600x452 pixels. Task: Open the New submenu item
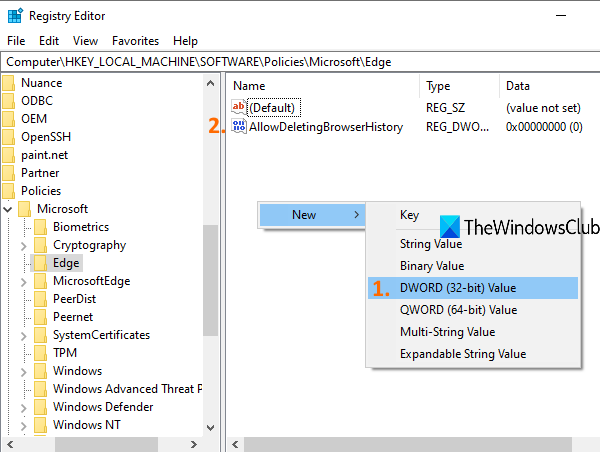[312, 215]
